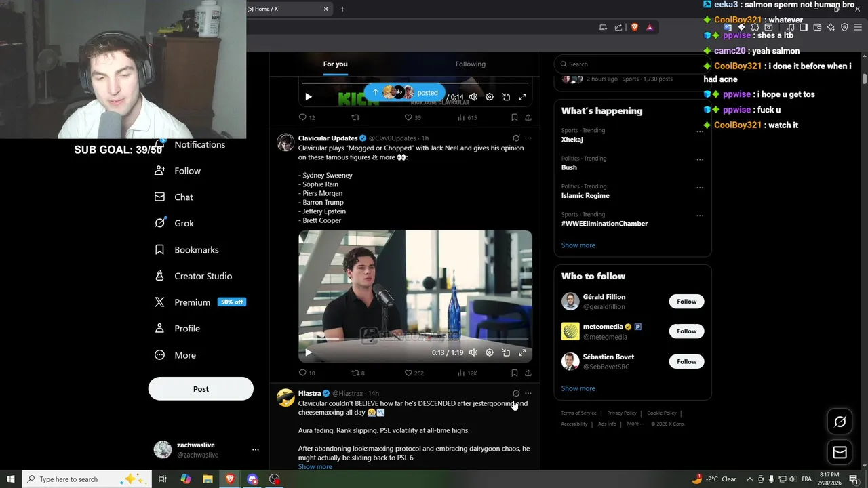This screenshot has width=868, height=488.
Task: Open options for Bush trend
Action: [x=699, y=159]
